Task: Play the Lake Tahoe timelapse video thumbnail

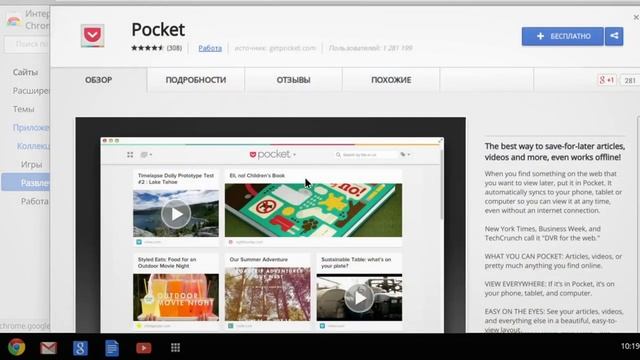Action: pos(176,213)
